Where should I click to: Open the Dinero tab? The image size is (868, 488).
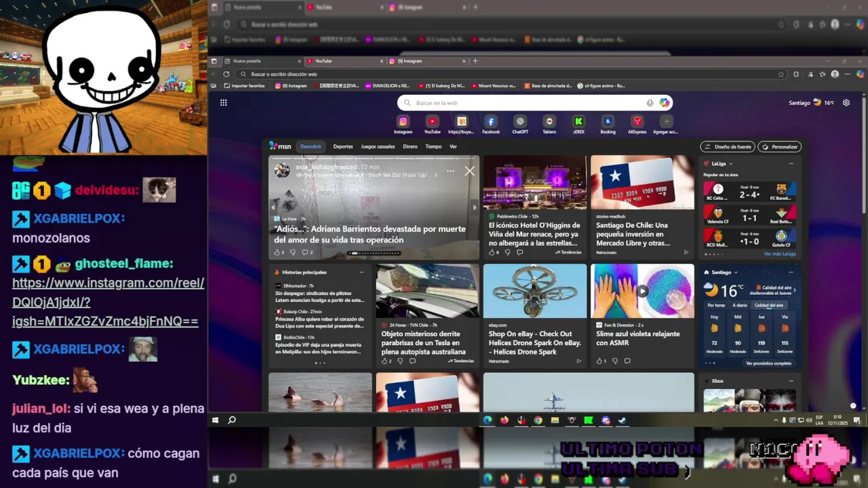[x=410, y=146]
